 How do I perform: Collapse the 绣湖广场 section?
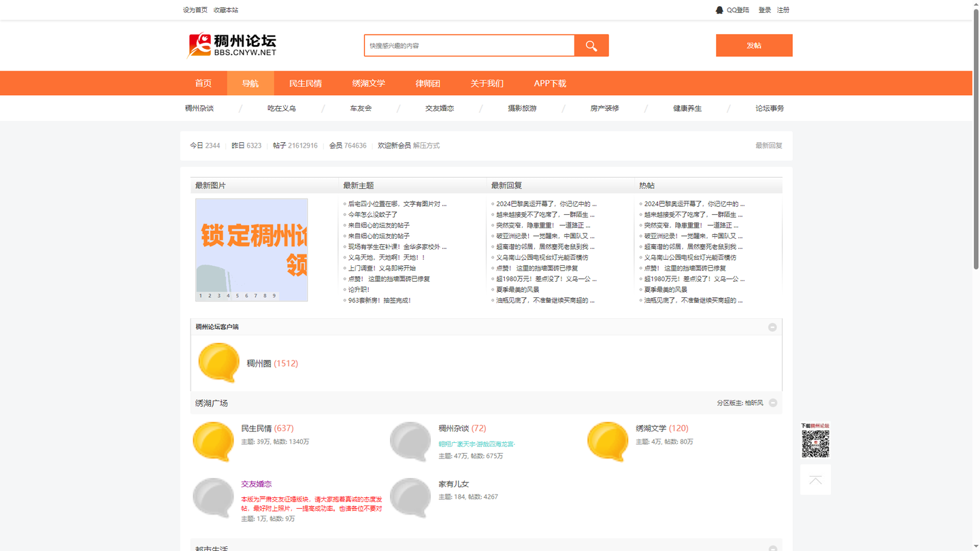(x=773, y=403)
